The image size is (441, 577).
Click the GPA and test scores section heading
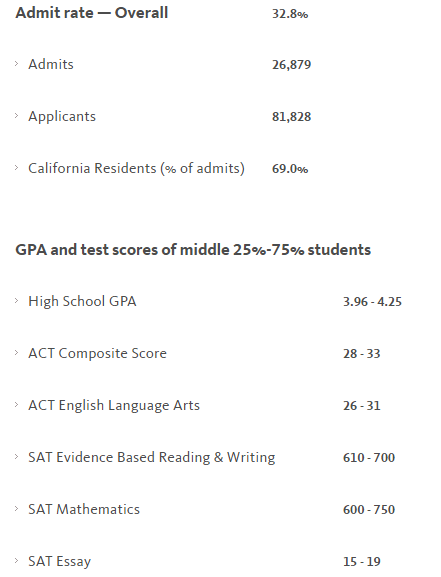click(x=193, y=250)
